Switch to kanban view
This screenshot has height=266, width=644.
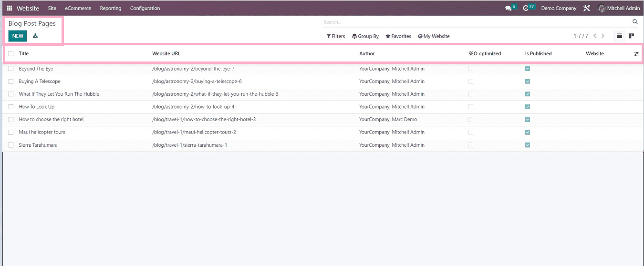[632, 36]
